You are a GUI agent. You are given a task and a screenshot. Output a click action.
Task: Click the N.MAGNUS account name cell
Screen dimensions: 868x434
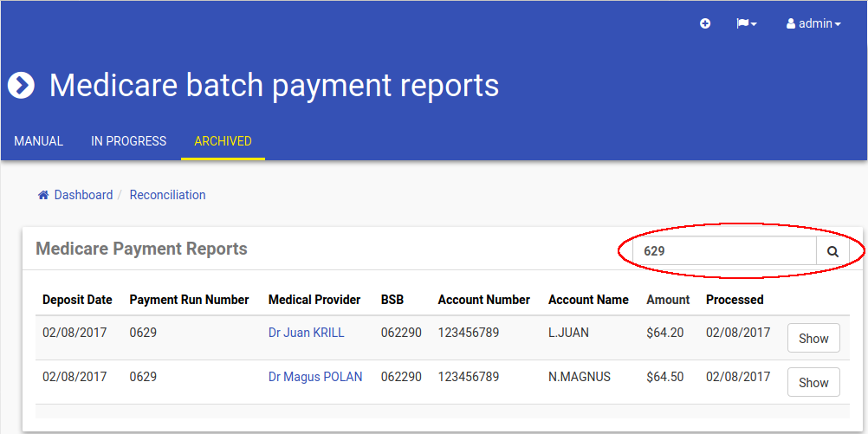pyautogui.click(x=580, y=377)
